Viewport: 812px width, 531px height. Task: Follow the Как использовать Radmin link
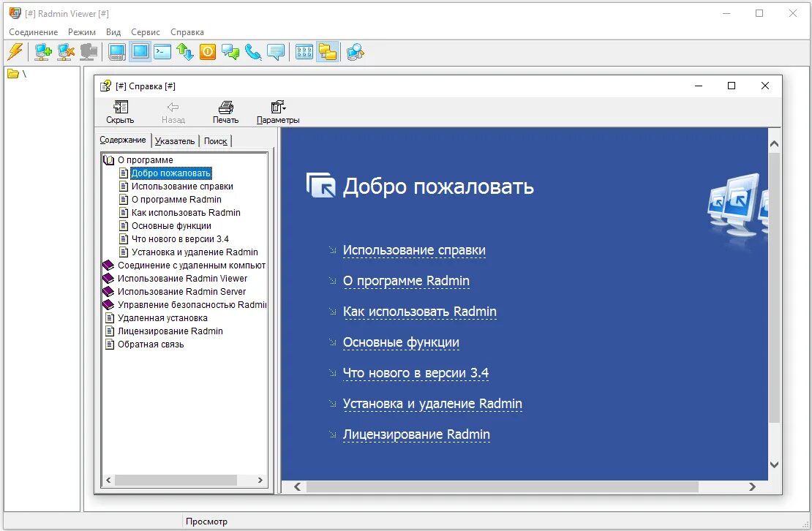(x=420, y=312)
